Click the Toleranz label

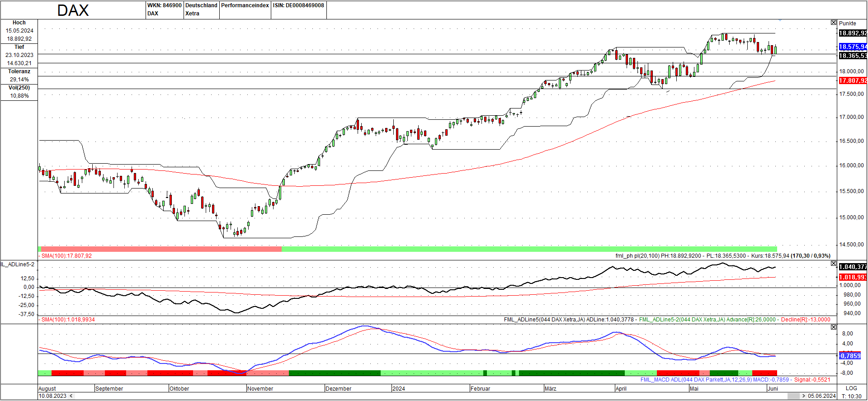(19, 71)
